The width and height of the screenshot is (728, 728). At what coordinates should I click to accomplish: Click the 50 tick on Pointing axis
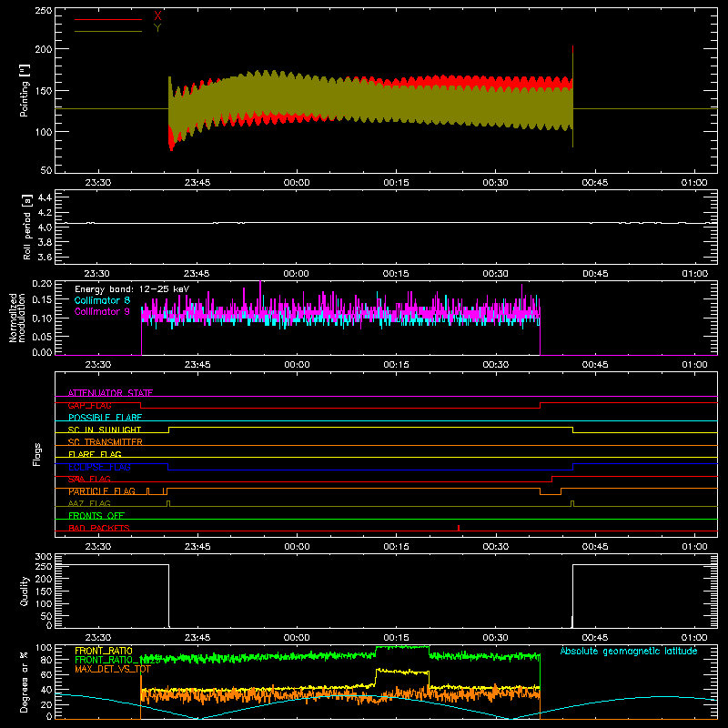[x=46, y=170]
